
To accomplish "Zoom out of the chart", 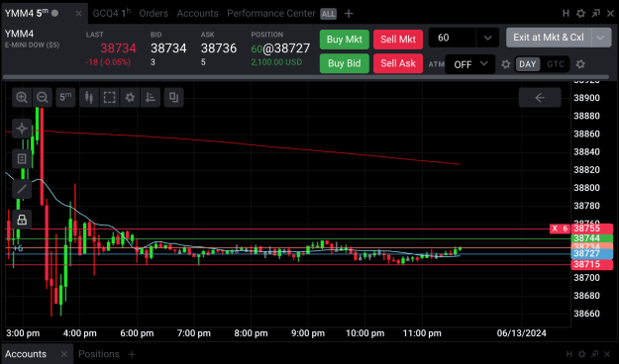I will pyautogui.click(x=43, y=97).
